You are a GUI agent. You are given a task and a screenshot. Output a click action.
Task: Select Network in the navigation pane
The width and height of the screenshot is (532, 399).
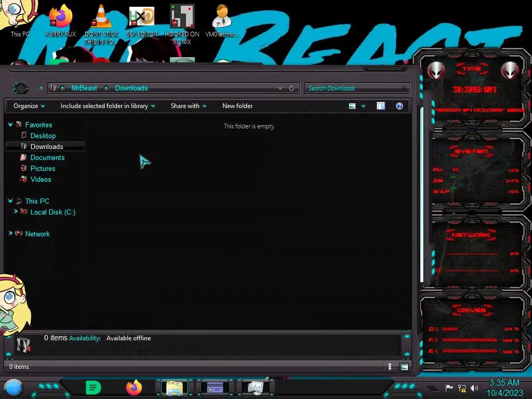click(37, 234)
